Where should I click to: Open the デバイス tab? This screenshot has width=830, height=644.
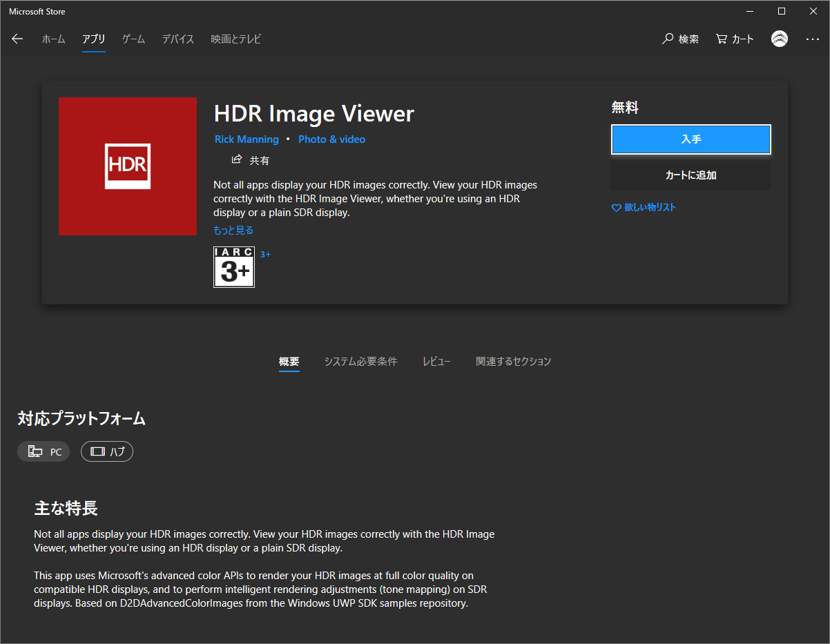coord(178,39)
